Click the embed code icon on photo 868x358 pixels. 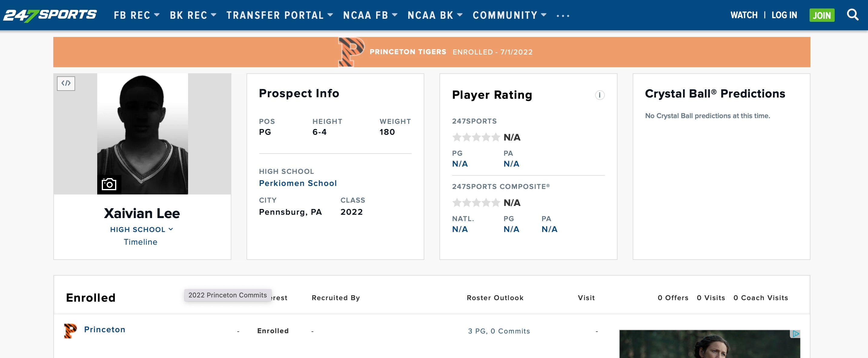[66, 83]
